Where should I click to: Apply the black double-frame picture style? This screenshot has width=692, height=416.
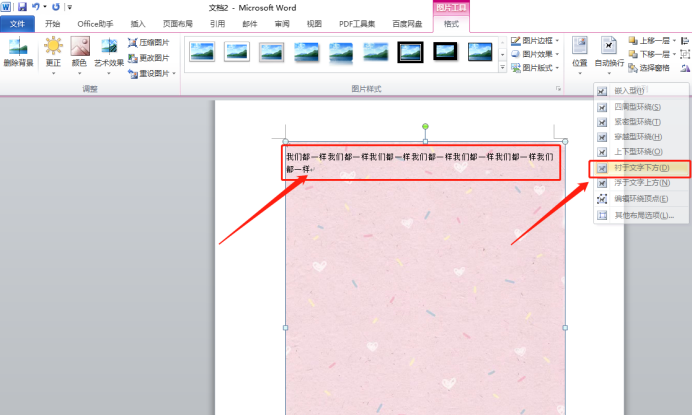[x=410, y=52]
